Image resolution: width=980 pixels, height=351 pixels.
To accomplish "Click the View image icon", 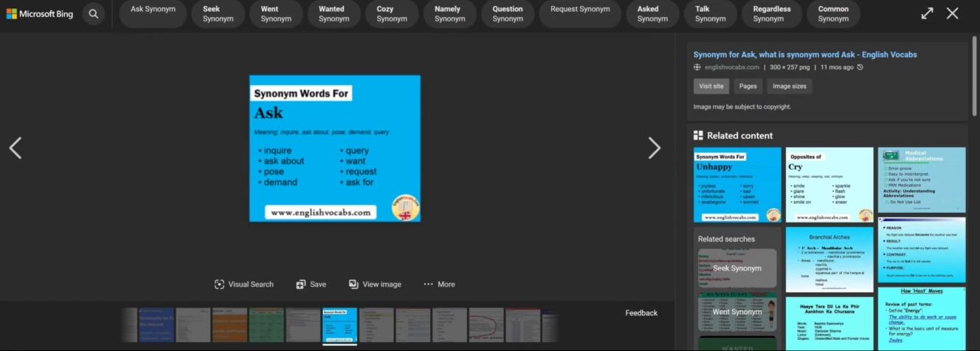I will [x=353, y=284].
